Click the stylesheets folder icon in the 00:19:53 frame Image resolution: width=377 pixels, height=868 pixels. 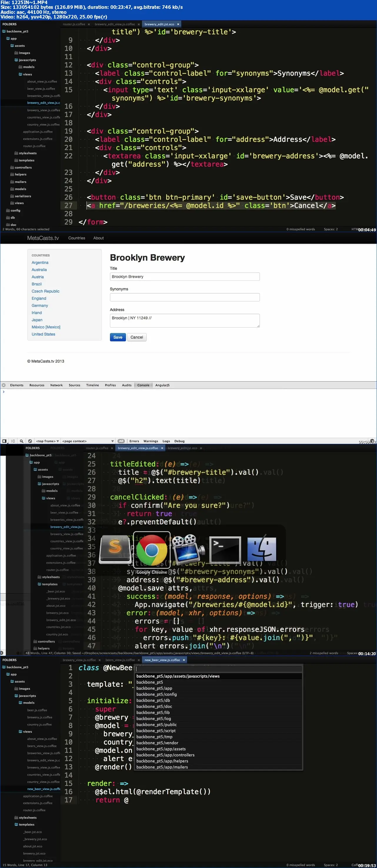pos(16,818)
